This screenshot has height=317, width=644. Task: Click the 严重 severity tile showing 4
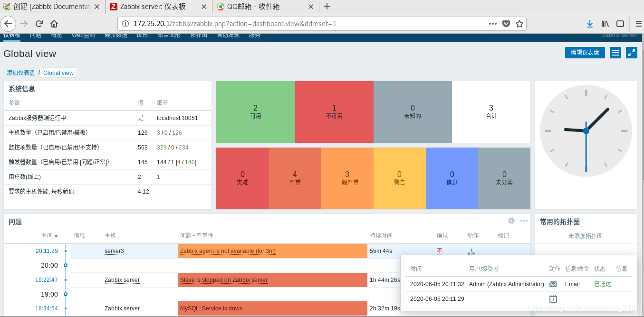(x=295, y=178)
